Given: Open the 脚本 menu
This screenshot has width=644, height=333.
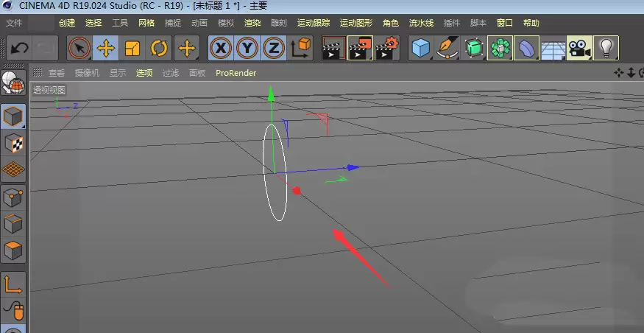Looking at the screenshot, I should coord(478,23).
